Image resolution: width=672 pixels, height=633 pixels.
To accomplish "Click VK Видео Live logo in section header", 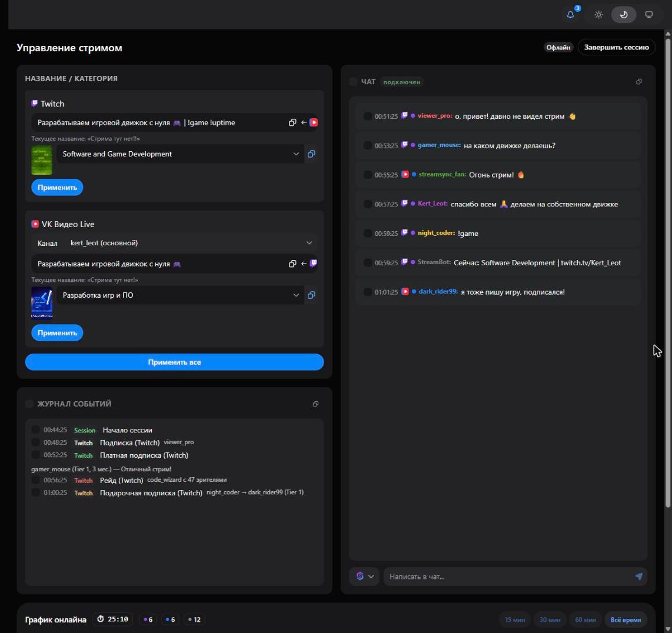I will coord(35,224).
